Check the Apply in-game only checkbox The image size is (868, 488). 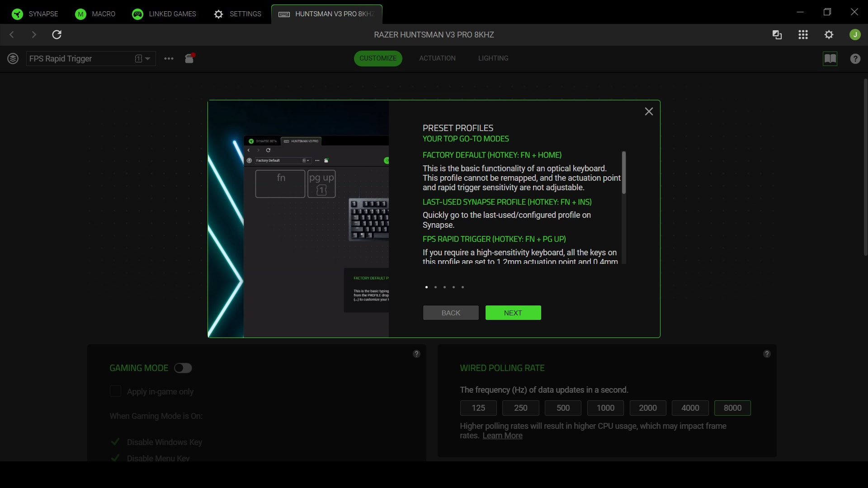pos(115,391)
